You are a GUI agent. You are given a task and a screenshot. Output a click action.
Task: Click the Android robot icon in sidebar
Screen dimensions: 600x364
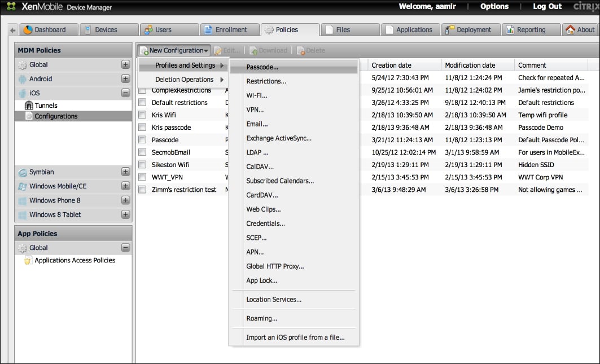tap(23, 79)
